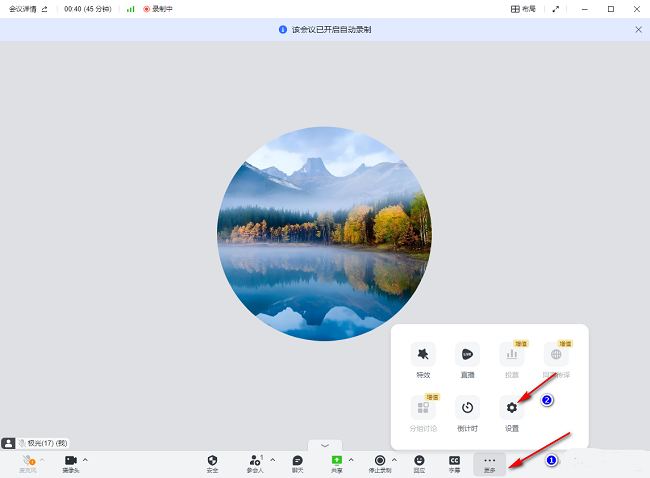
Task: Toggle the 摄像头 camera on or off
Action: [71, 463]
